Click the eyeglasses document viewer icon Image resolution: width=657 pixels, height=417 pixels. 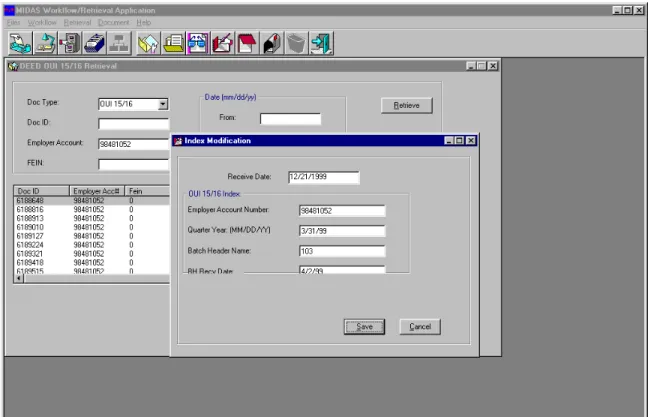click(x=198, y=44)
